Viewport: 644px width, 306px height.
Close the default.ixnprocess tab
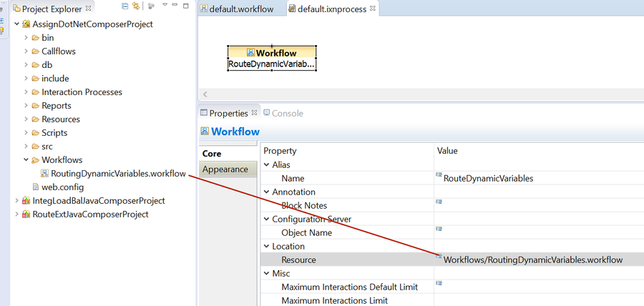372,8
